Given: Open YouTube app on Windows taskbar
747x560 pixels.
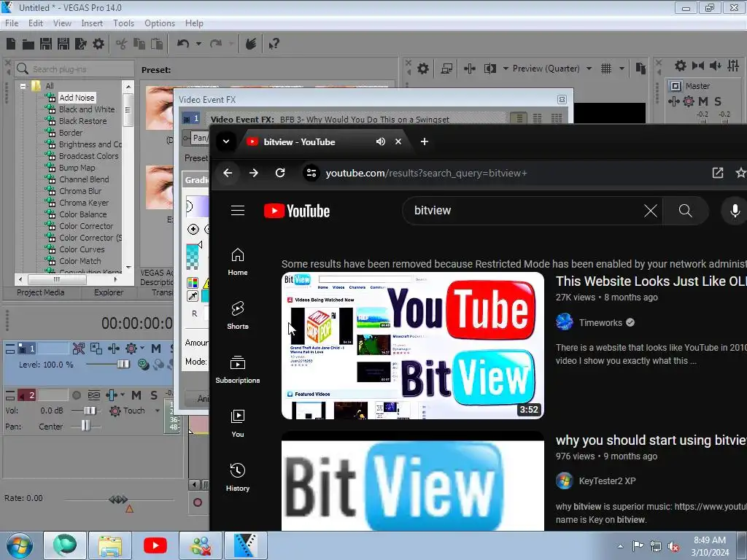Looking at the screenshot, I should coord(155,545).
